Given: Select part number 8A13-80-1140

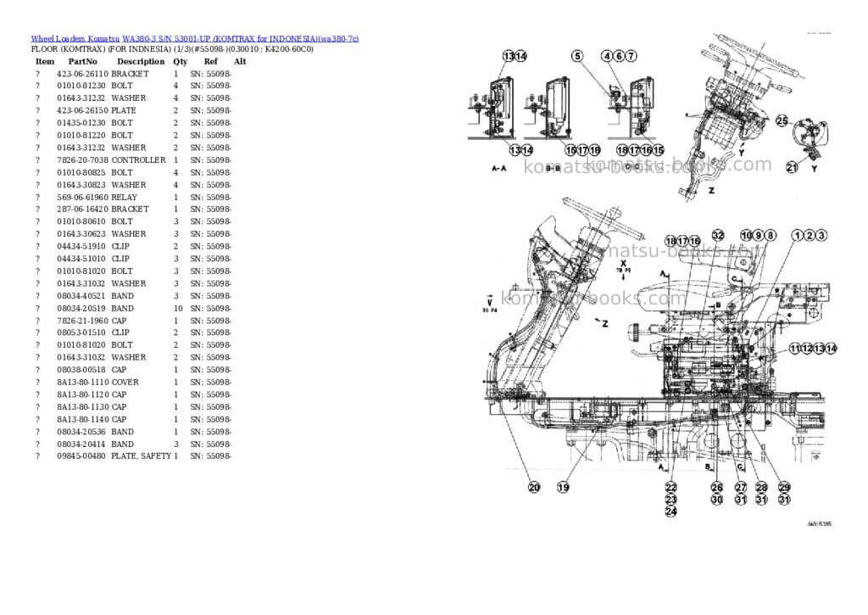Looking at the screenshot, I should click(82, 419).
